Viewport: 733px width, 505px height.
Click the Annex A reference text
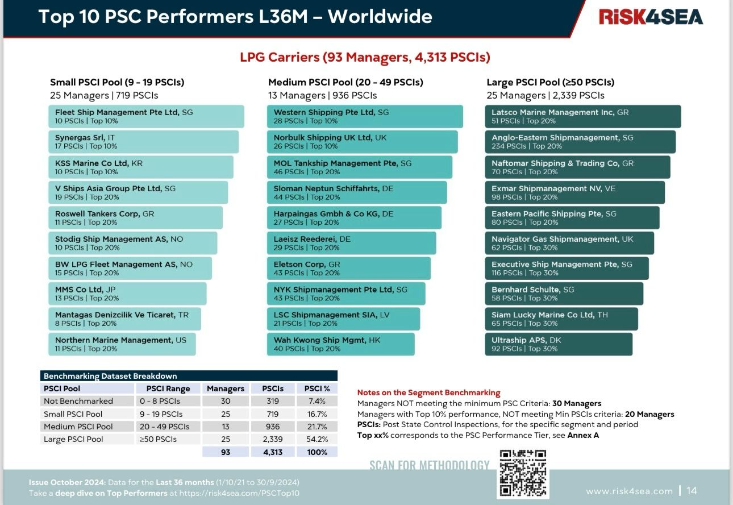581,435
